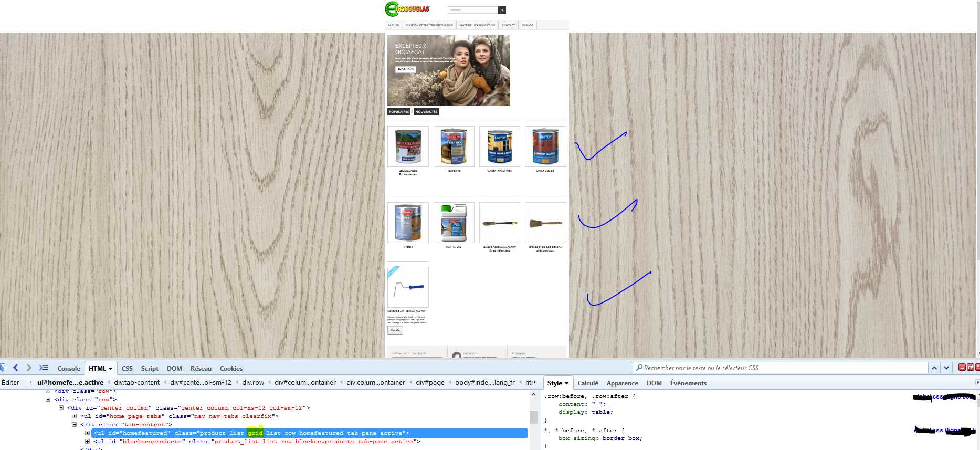Collapse div class row node
The image size is (980, 450).
[48, 399]
